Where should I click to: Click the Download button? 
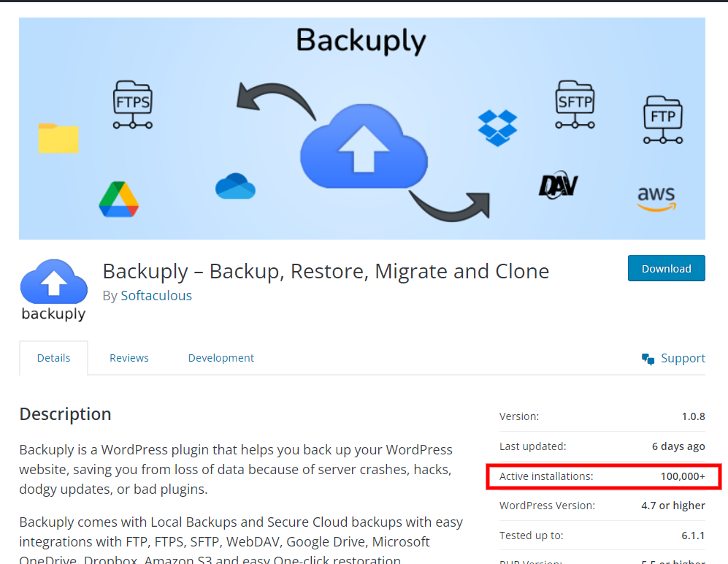[x=666, y=268]
